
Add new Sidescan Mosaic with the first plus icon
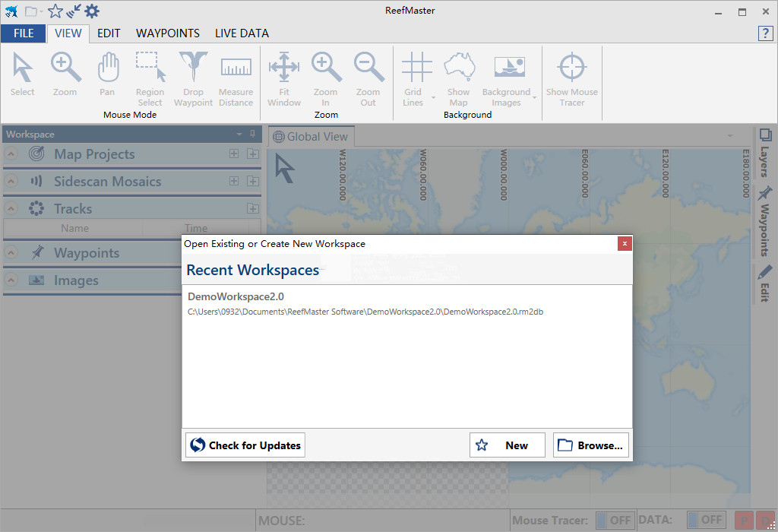[x=234, y=181]
